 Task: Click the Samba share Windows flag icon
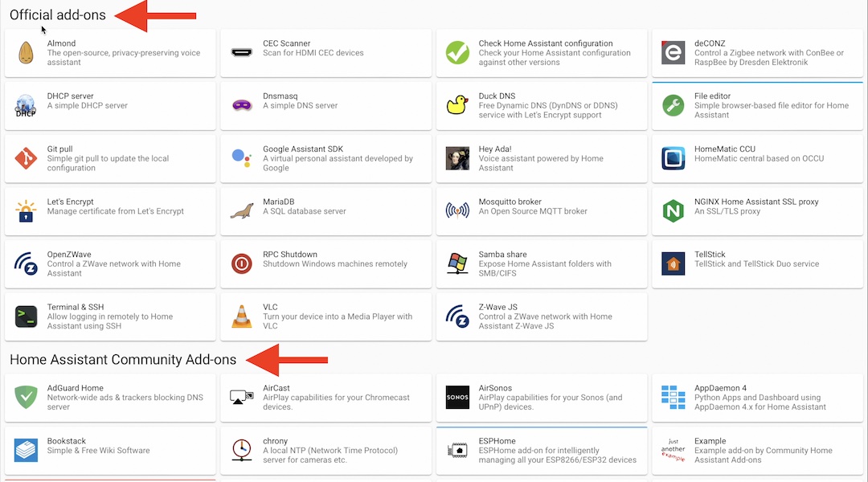point(457,263)
